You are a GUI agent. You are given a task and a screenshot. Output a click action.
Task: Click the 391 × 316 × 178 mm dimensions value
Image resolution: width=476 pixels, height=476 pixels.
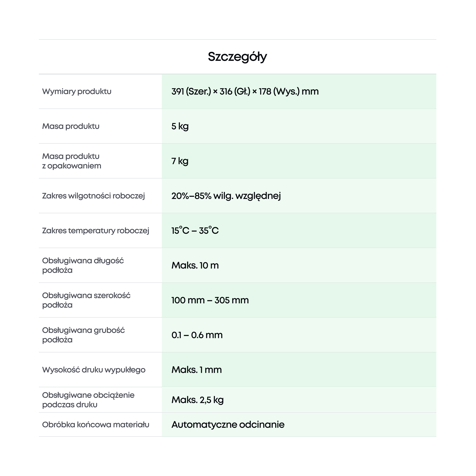[245, 91]
